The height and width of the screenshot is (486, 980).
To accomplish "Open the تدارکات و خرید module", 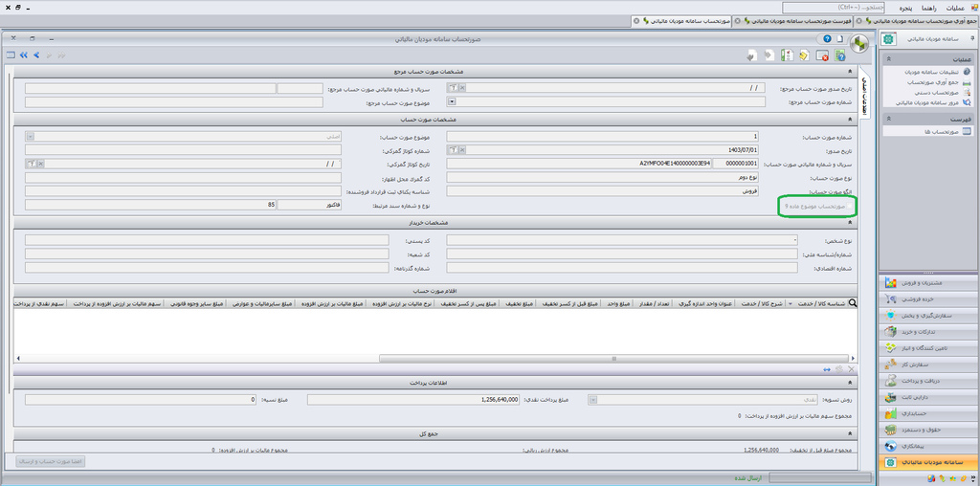I will click(x=928, y=332).
